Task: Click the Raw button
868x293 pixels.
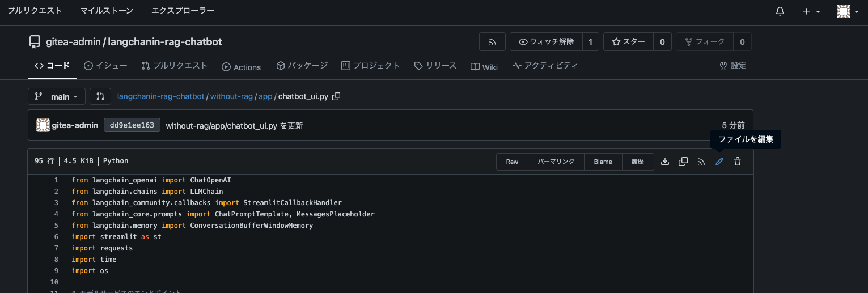Action: click(512, 162)
